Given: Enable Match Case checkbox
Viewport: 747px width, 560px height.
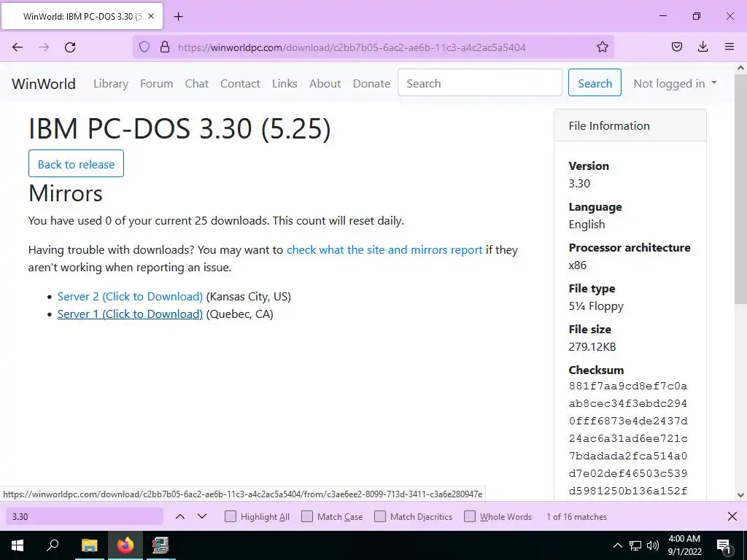Looking at the screenshot, I should coord(307,517).
